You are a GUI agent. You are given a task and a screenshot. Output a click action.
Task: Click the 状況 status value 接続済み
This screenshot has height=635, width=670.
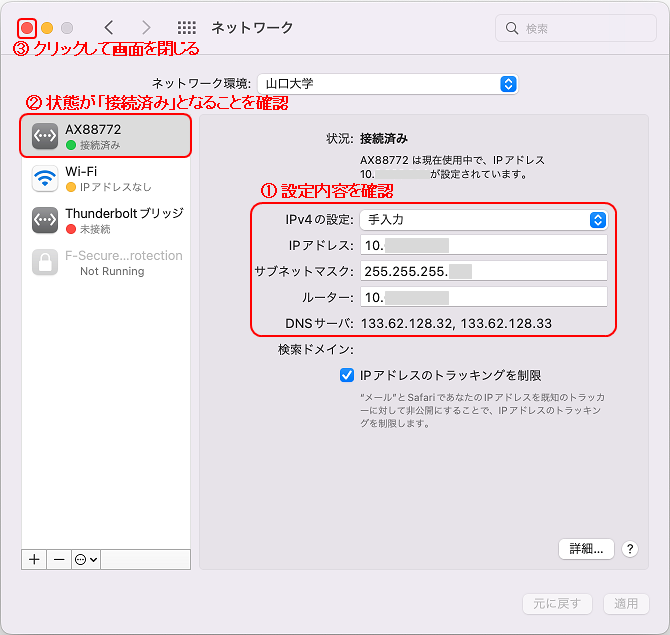tap(384, 138)
